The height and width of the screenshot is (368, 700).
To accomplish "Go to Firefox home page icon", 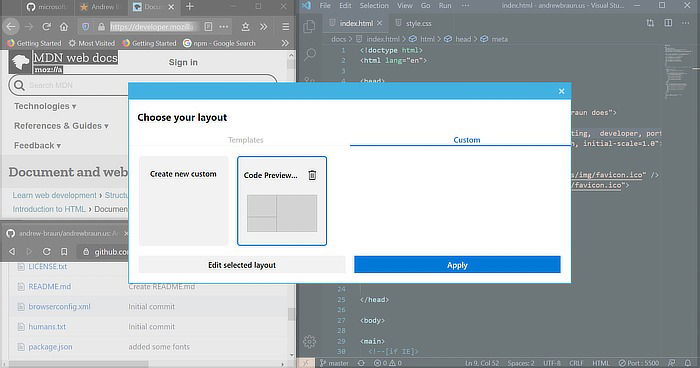I will pos(64,27).
